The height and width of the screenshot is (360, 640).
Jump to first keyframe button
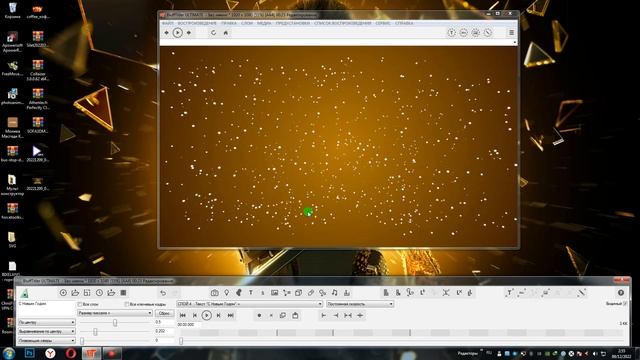coord(182,316)
